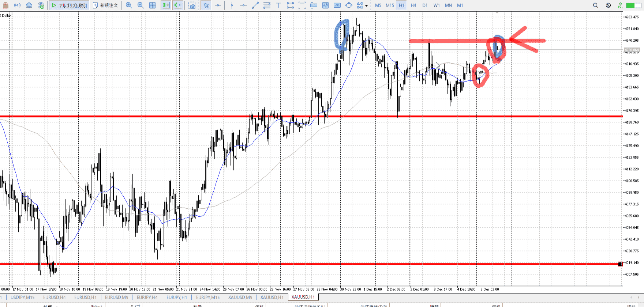Open the tile windows grid icon
This screenshot has height=307, width=644.
(x=153, y=5)
